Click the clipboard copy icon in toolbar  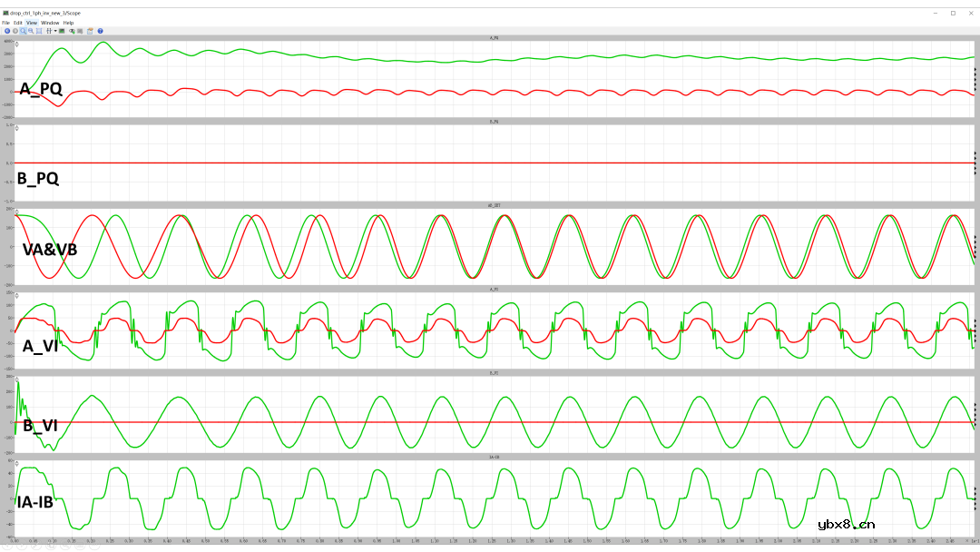point(90,31)
